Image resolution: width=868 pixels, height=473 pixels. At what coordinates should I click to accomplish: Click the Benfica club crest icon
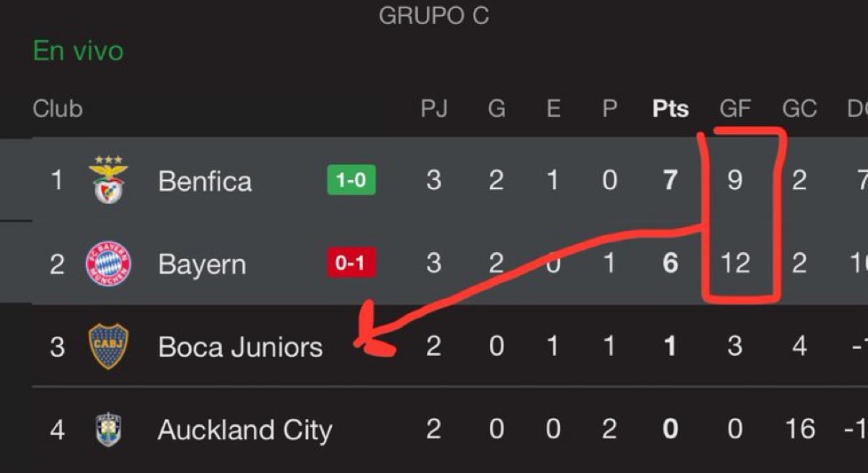coord(108,179)
